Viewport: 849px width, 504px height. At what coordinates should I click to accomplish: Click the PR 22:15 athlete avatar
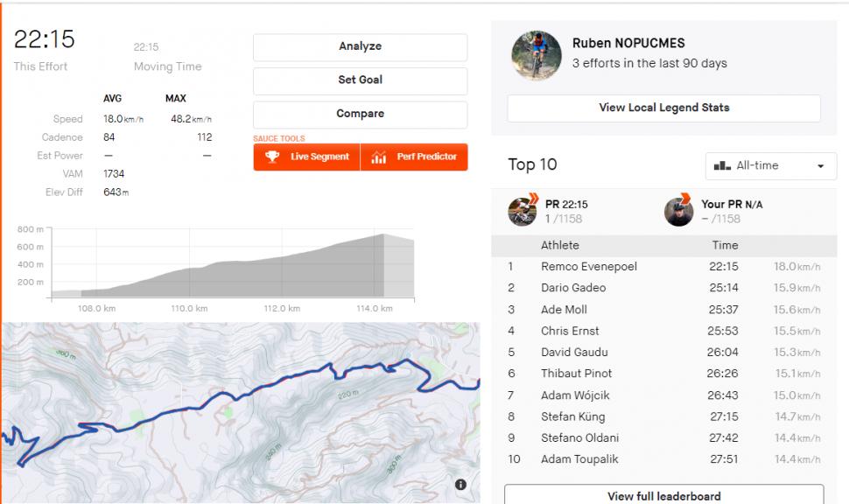tap(523, 211)
